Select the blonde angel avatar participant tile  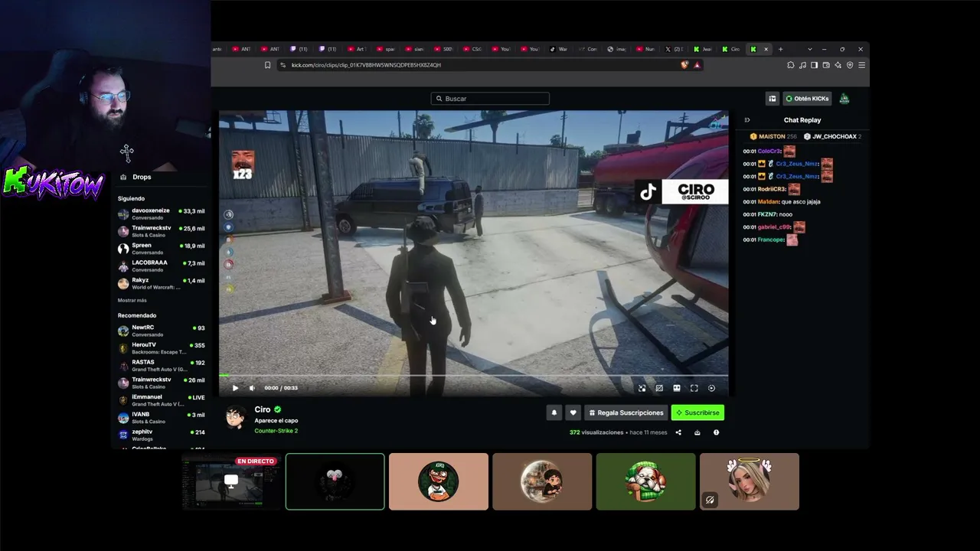(750, 481)
